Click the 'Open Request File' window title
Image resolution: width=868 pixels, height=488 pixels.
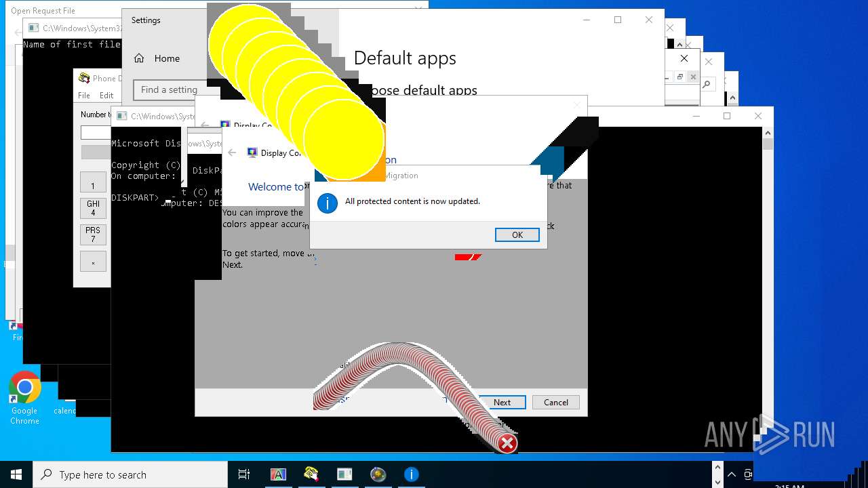tap(43, 11)
